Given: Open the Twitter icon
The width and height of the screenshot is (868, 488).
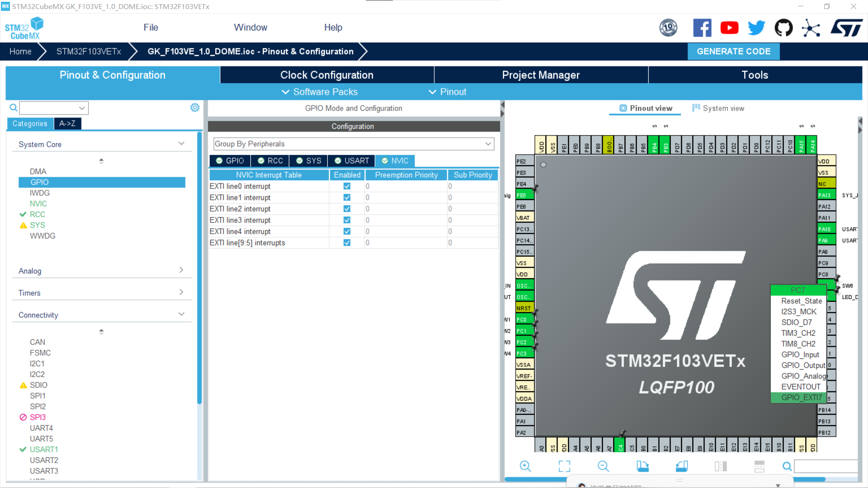Looking at the screenshot, I should (x=756, y=28).
